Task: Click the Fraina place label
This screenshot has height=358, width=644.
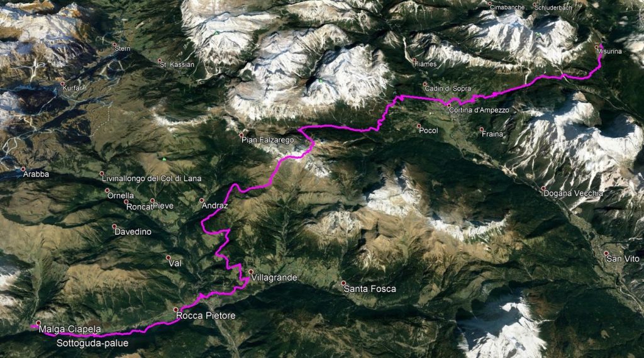Action: [x=492, y=134]
